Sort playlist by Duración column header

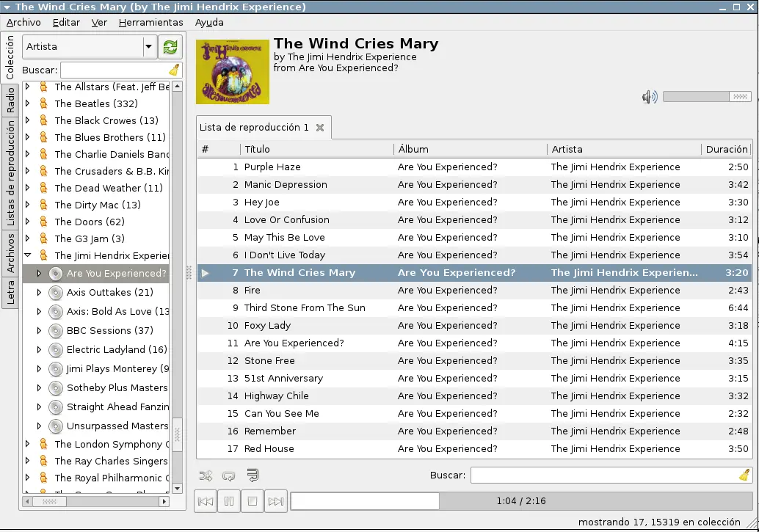coord(727,149)
